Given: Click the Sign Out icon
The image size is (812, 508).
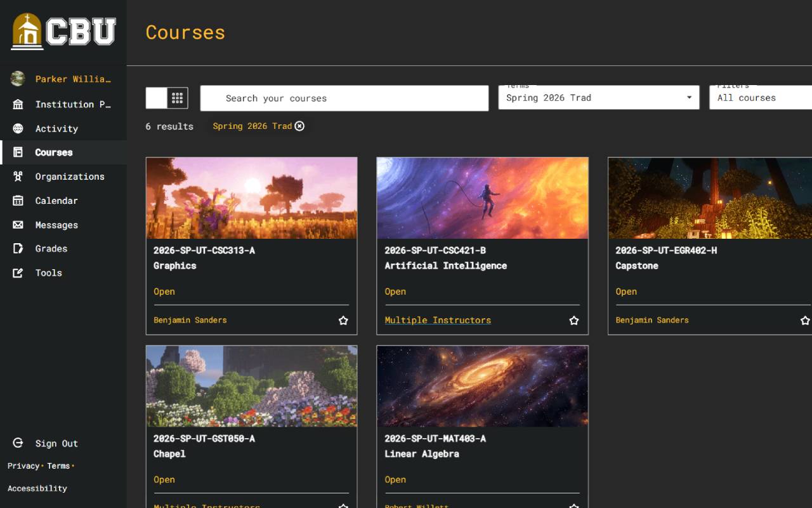Looking at the screenshot, I should (18, 443).
